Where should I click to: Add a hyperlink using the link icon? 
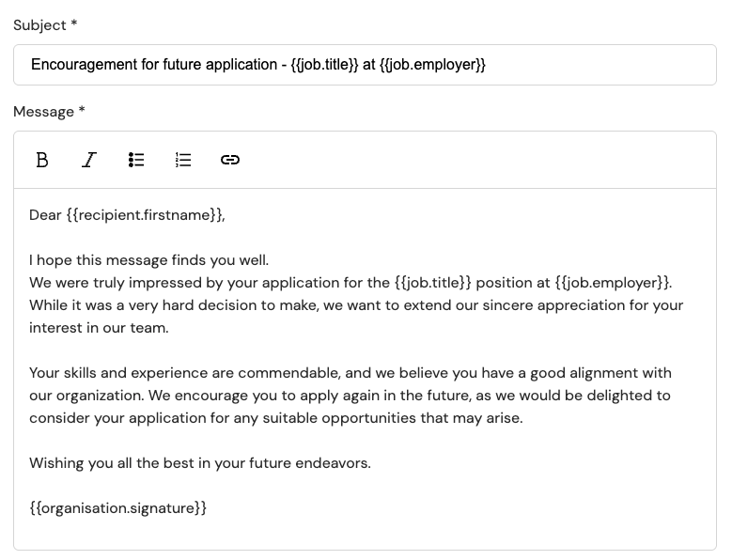230,160
